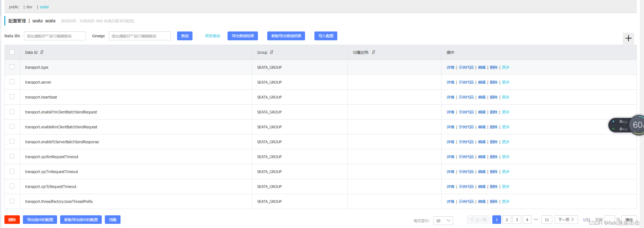Click 编辑 for transport.enableTcServerBatchSendResponse
This screenshot has height=228, width=644.
pos(482,142)
